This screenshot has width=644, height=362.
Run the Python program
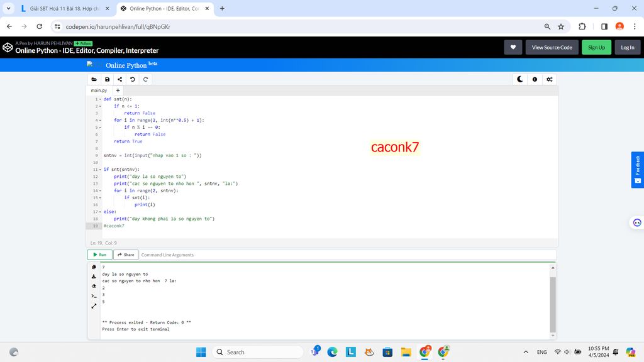point(100,255)
